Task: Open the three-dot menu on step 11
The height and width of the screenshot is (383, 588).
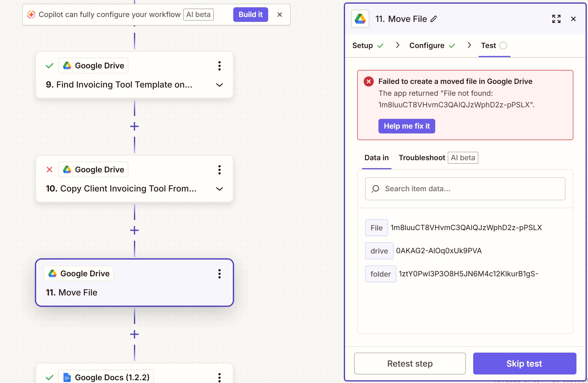Action: click(x=219, y=274)
